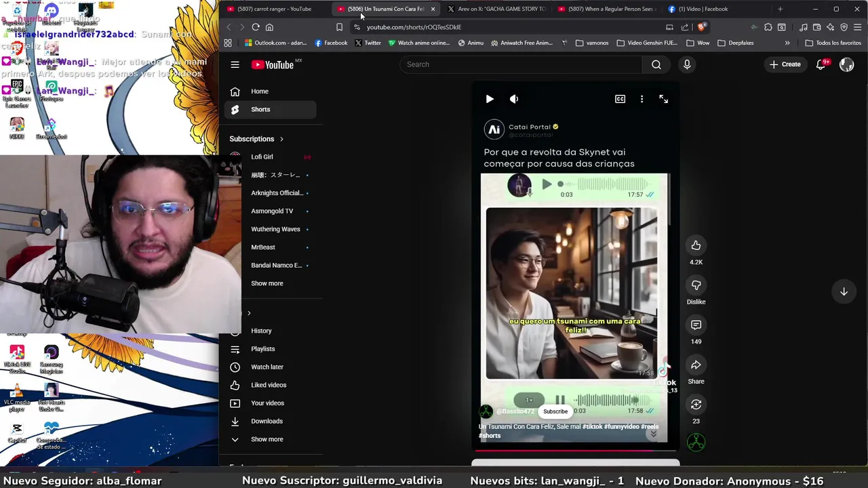Open the Wuthering Waves subscription
This screenshot has width=868, height=488.
(270, 229)
